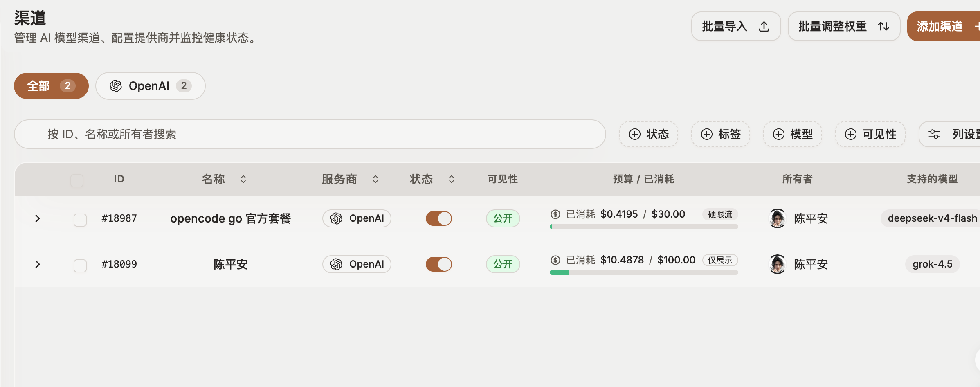Expand row #18099 using its chevron
The height and width of the screenshot is (387, 980).
tap(38, 264)
